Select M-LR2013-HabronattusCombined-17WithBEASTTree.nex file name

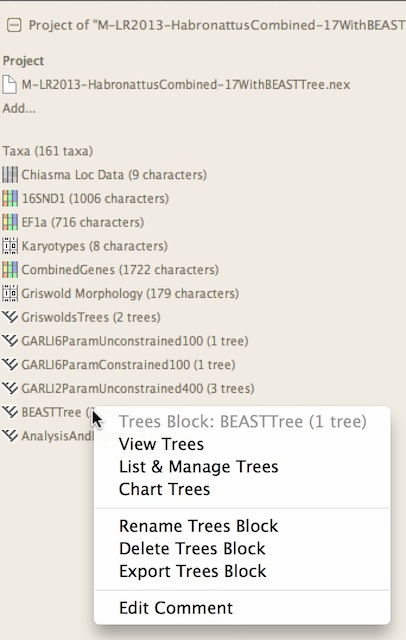pyautogui.click(x=186, y=84)
